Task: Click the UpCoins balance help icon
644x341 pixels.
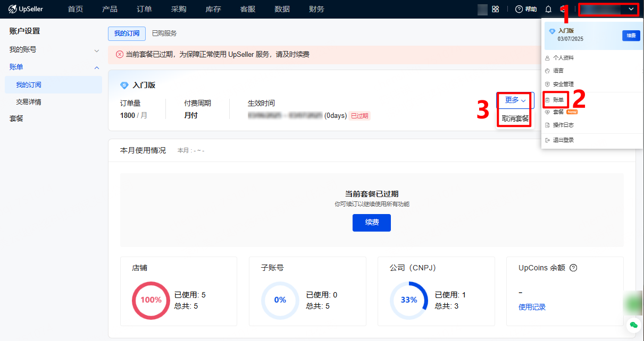Action: click(573, 268)
